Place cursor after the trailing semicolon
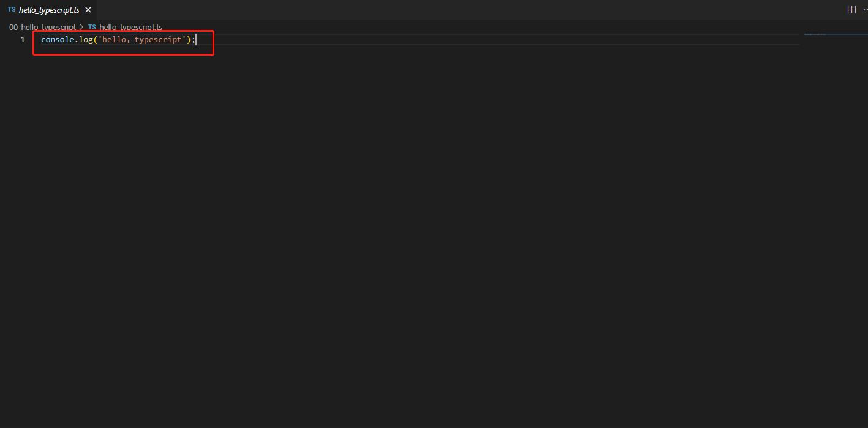The width and height of the screenshot is (868, 428). pyautogui.click(x=195, y=40)
